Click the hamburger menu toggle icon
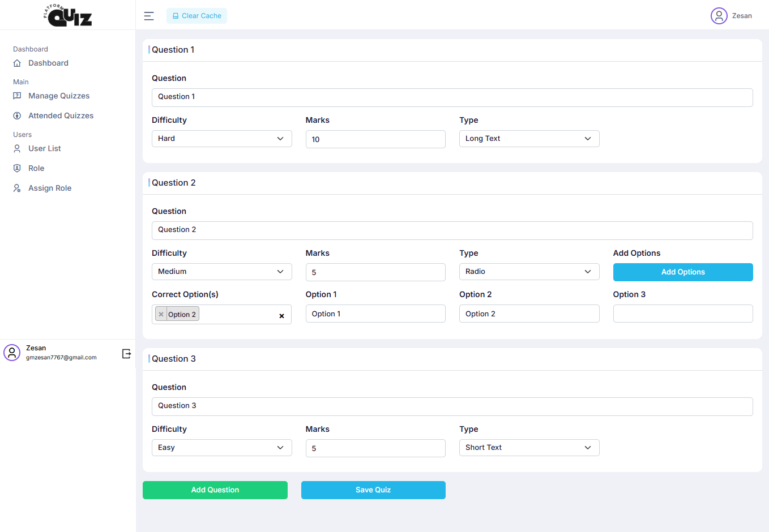Image resolution: width=769 pixels, height=532 pixels. tap(149, 16)
